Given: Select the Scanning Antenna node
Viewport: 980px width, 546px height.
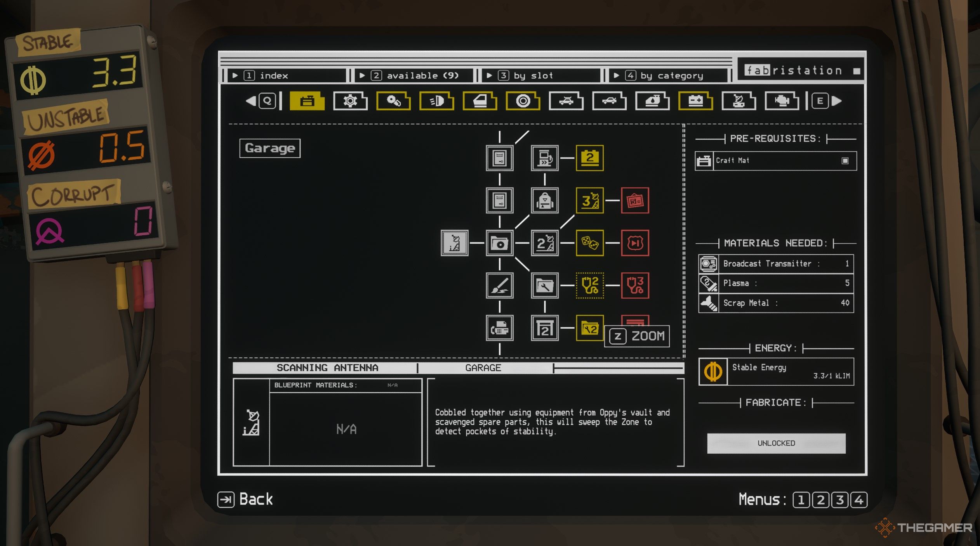Looking at the screenshot, I should click(x=454, y=243).
